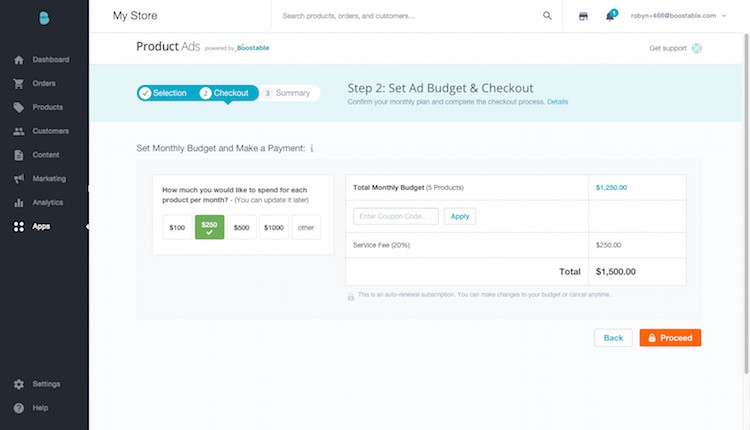750x430 pixels.
Task: Click the $1,500.00 total amount
Action: pyautogui.click(x=616, y=272)
